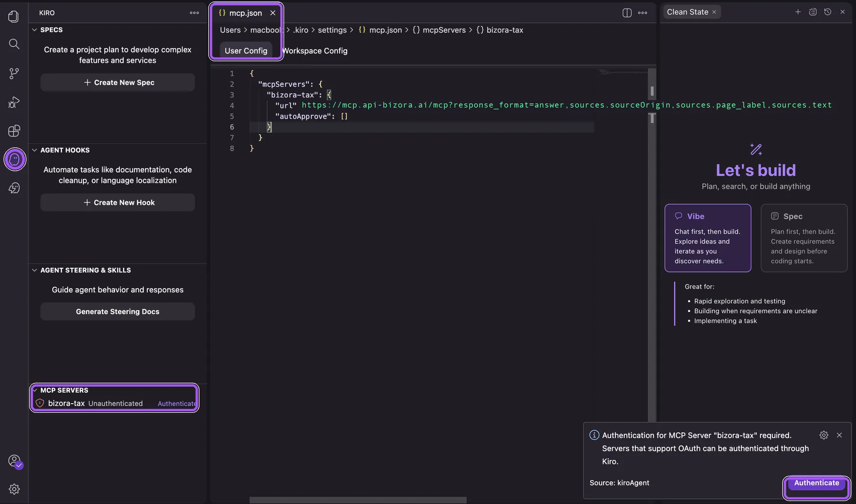856x504 pixels.
Task: Open bizora-tax breadcrumb segment
Action: (x=500, y=30)
